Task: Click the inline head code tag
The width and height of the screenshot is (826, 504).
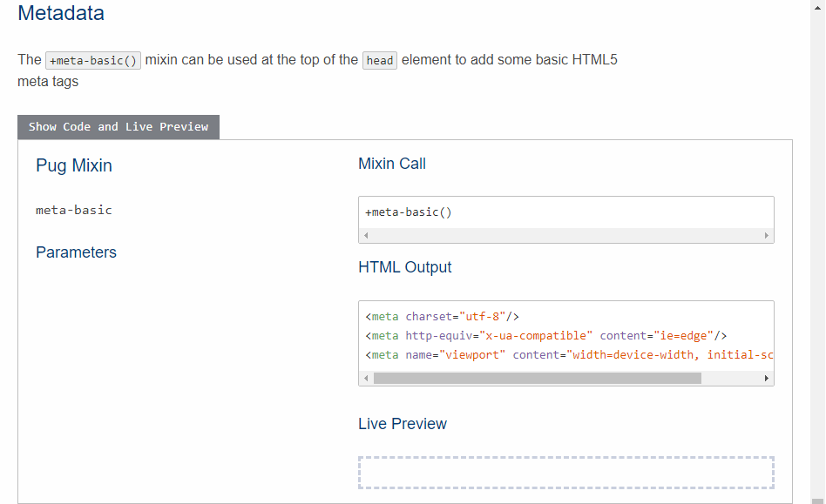Action: tap(380, 61)
